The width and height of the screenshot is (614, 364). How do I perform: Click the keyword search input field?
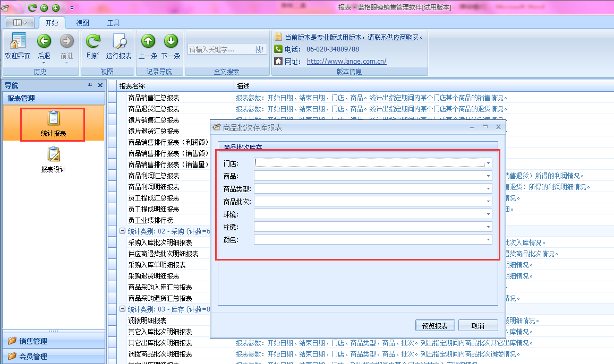[220, 49]
